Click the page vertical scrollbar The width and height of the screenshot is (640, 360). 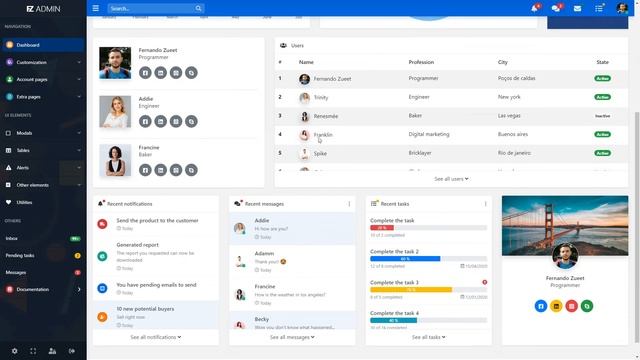[637, 227]
